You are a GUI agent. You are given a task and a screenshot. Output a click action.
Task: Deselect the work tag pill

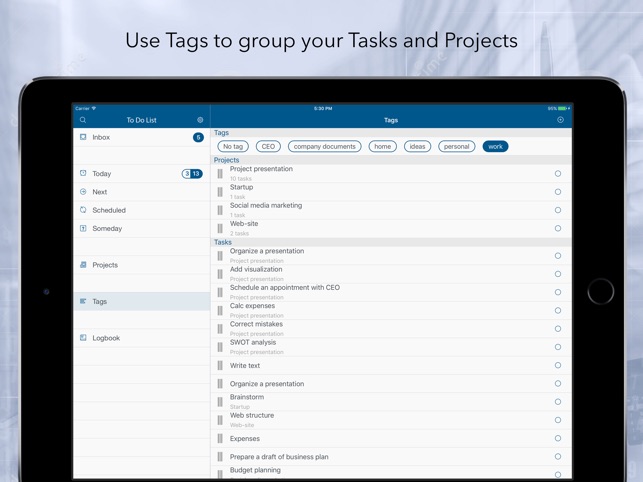(x=495, y=146)
